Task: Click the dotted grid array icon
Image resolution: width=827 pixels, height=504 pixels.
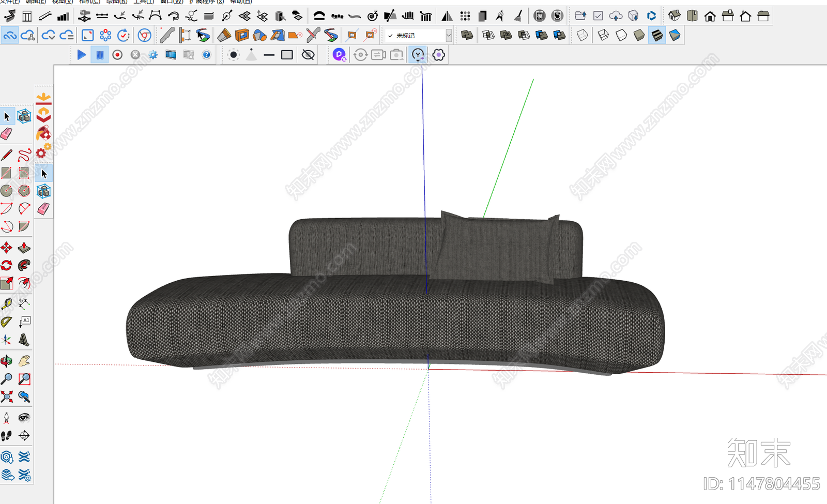Action: coord(465,16)
